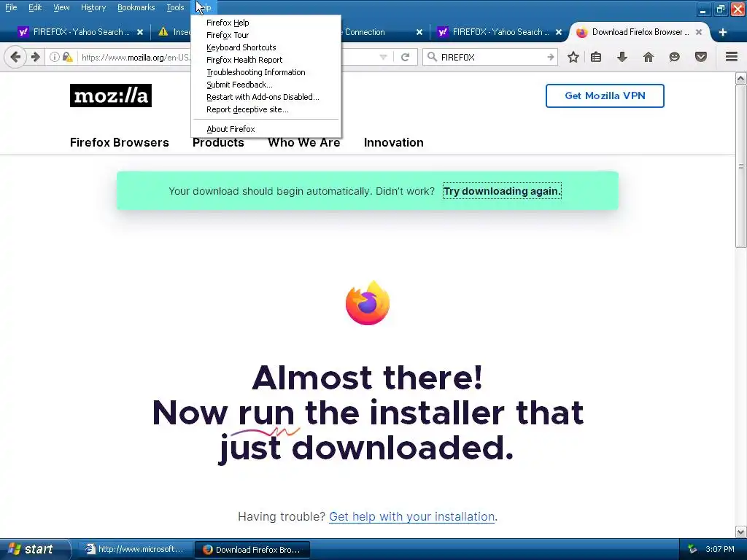Viewport: 747px width, 560px height.
Task: Click Download Firefox taskbar button
Action: [x=252, y=550]
